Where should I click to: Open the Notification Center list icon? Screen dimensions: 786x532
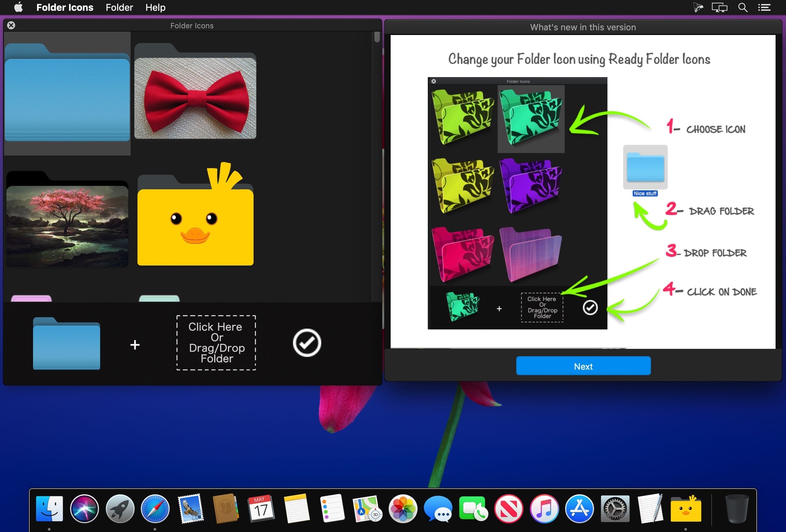tap(764, 7)
